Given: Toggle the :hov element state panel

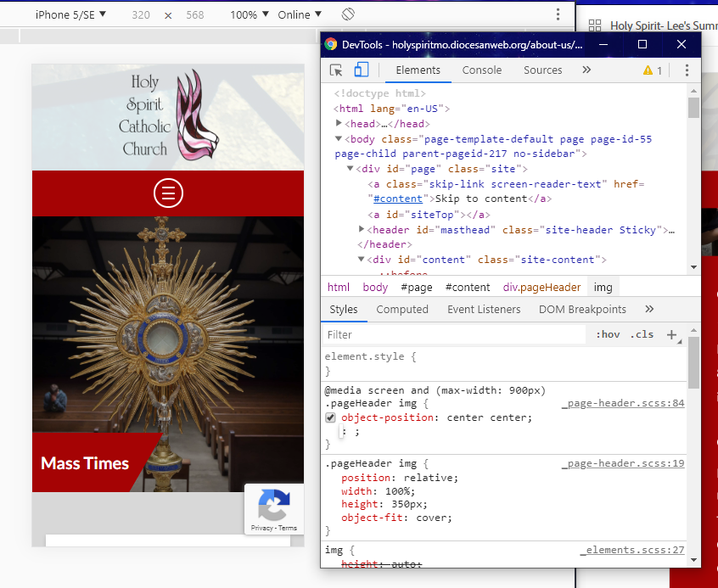Looking at the screenshot, I should [608, 335].
